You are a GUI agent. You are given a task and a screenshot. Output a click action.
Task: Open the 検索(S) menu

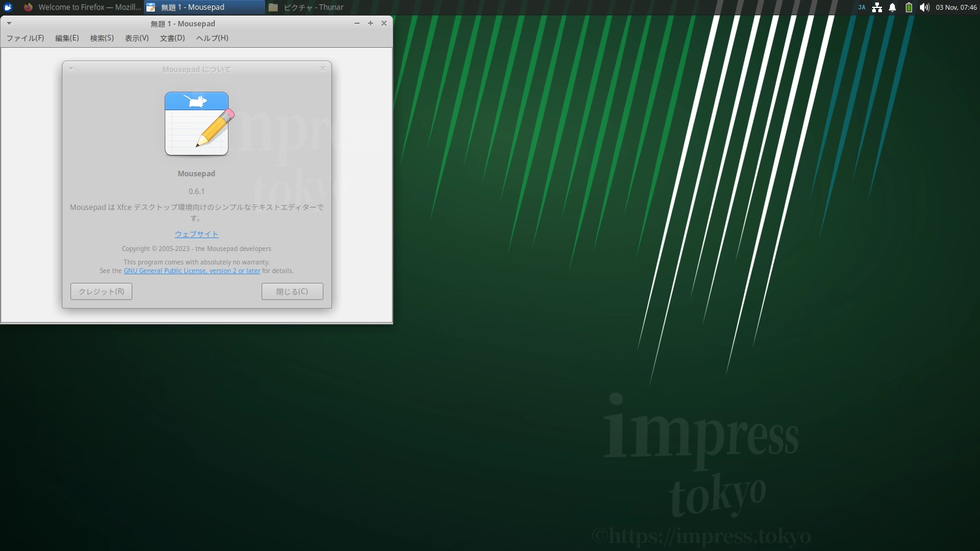(102, 38)
